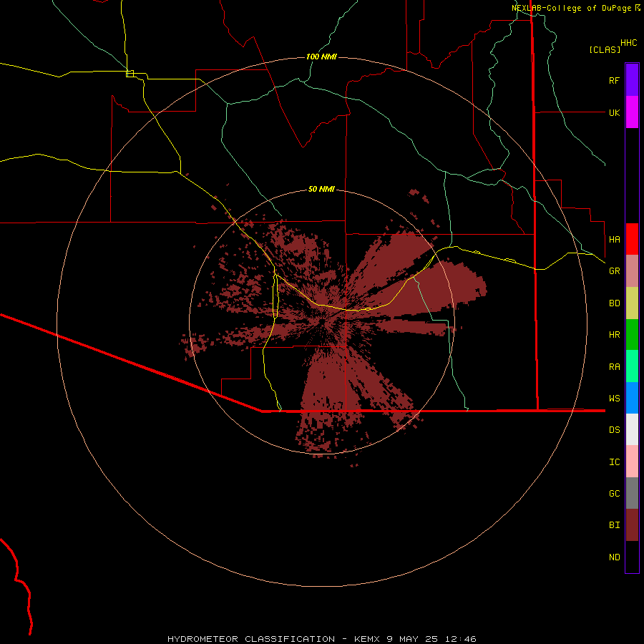Click the WS blue legend swatch
Viewport: 644px width, 644px height.
(x=632, y=398)
